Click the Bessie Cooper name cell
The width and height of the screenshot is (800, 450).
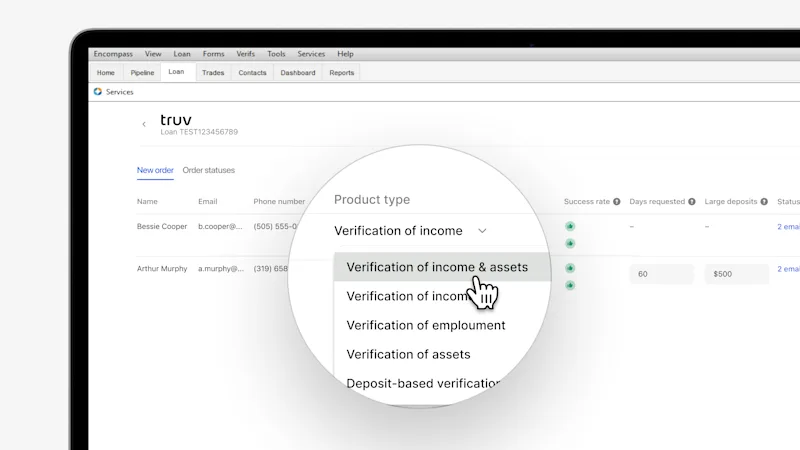click(x=162, y=226)
